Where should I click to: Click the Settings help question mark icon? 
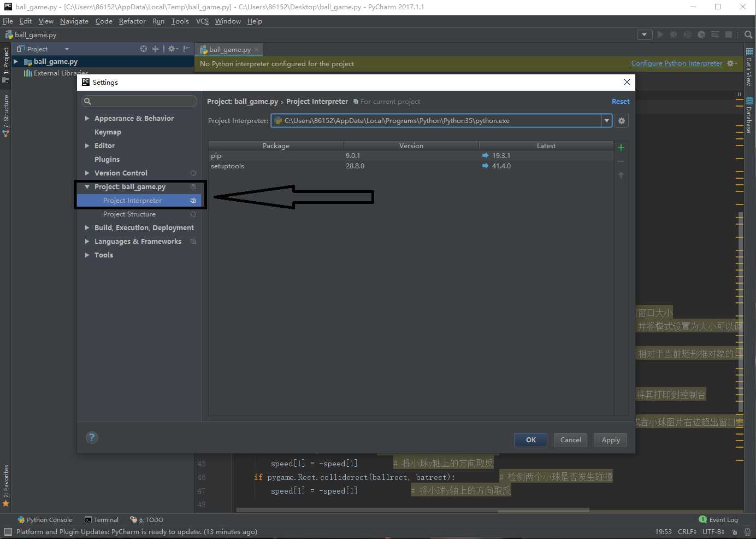pyautogui.click(x=92, y=437)
